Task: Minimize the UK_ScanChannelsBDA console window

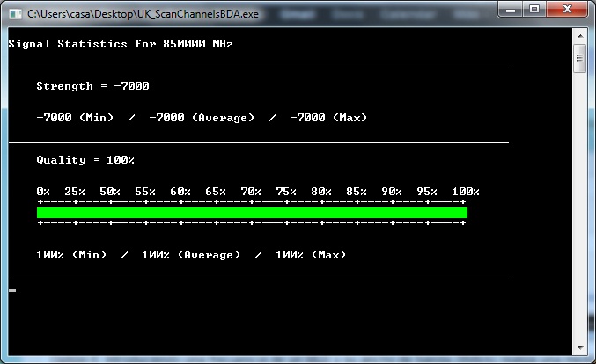Action: (x=510, y=10)
